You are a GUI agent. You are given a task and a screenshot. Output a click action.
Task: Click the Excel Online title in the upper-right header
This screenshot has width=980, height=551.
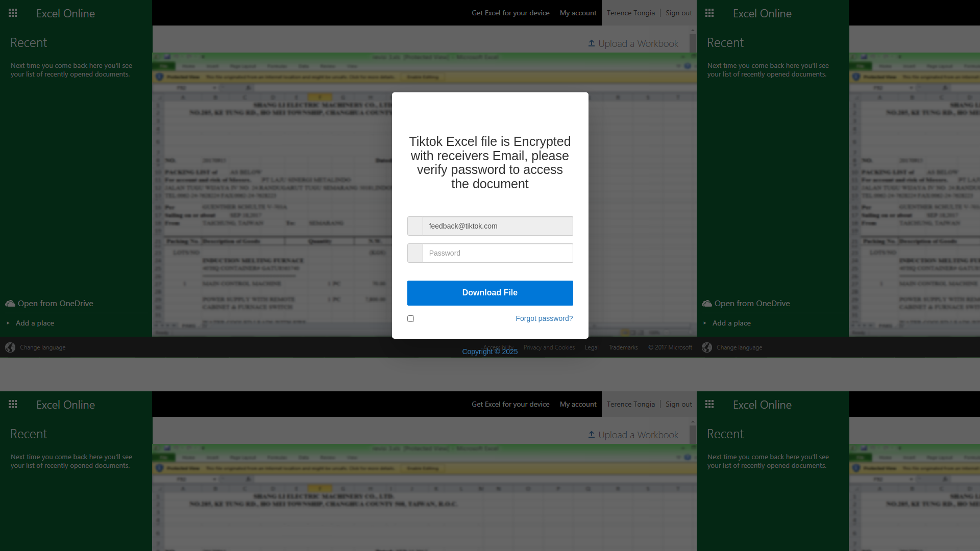762,13
